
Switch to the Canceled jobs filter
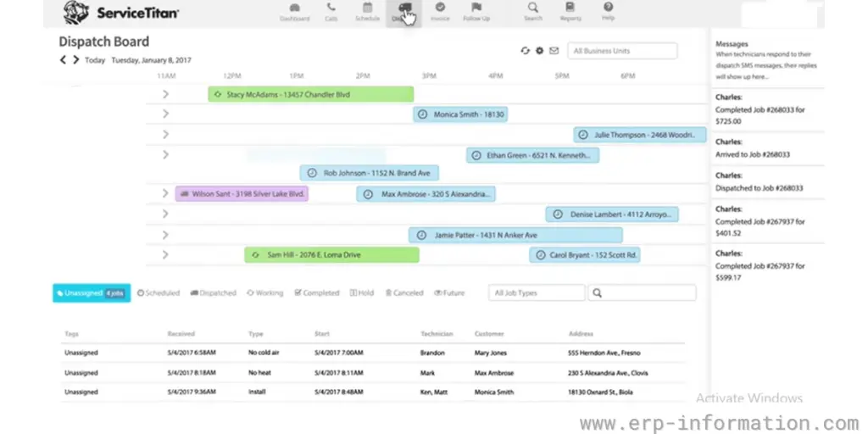pyautogui.click(x=404, y=292)
